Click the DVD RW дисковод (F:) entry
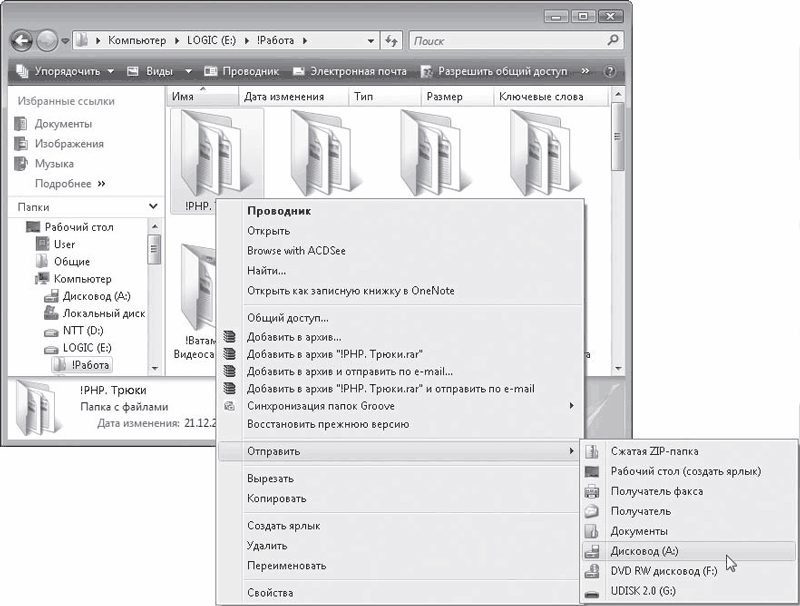 tap(664, 571)
